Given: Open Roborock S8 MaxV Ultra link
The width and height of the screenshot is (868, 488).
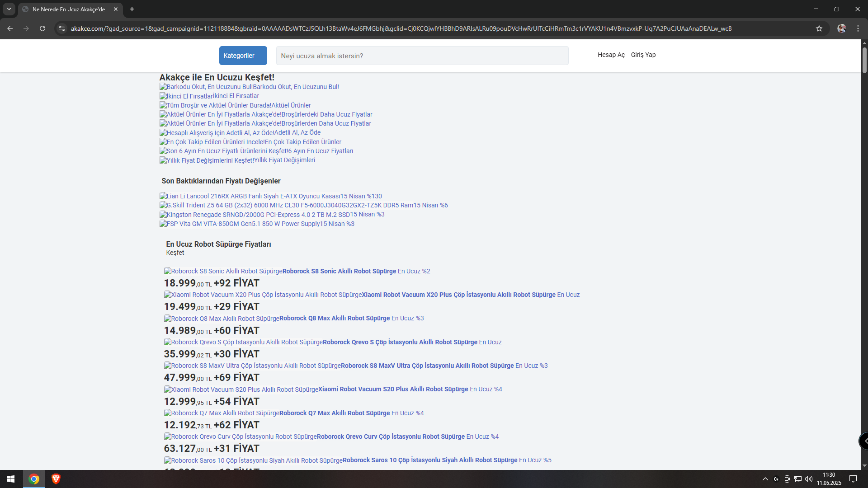Looking at the screenshot, I should click(356, 366).
